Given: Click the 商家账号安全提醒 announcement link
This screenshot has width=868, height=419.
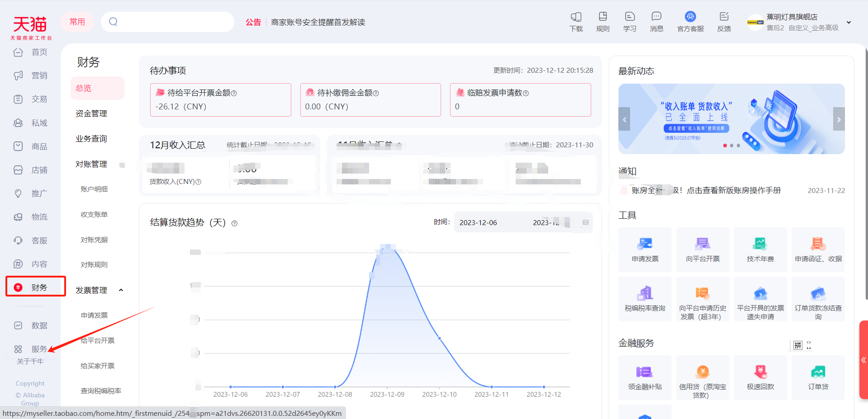Looking at the screenshot, I should click(318, 22).
